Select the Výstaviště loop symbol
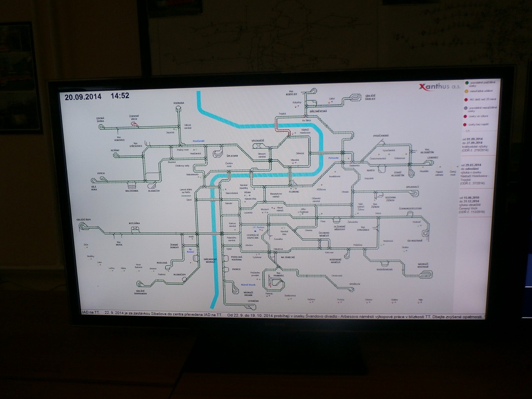 click(258, 146)
